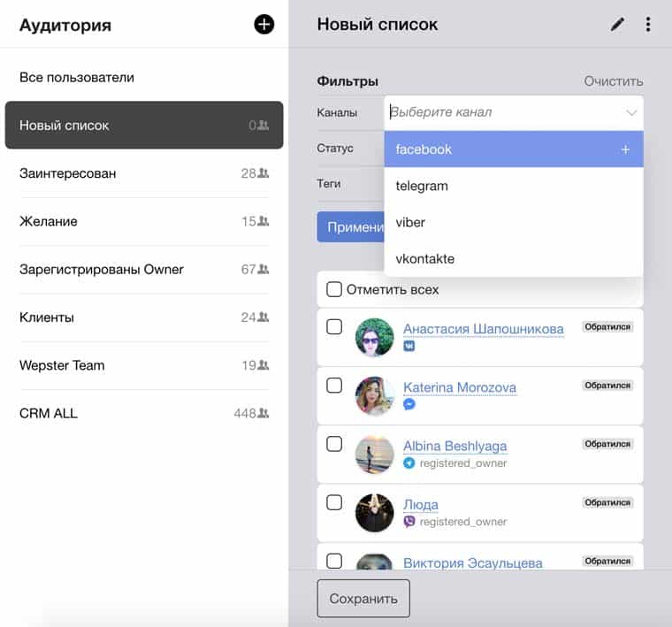Open the three-dot options menu

click(648, 25)
